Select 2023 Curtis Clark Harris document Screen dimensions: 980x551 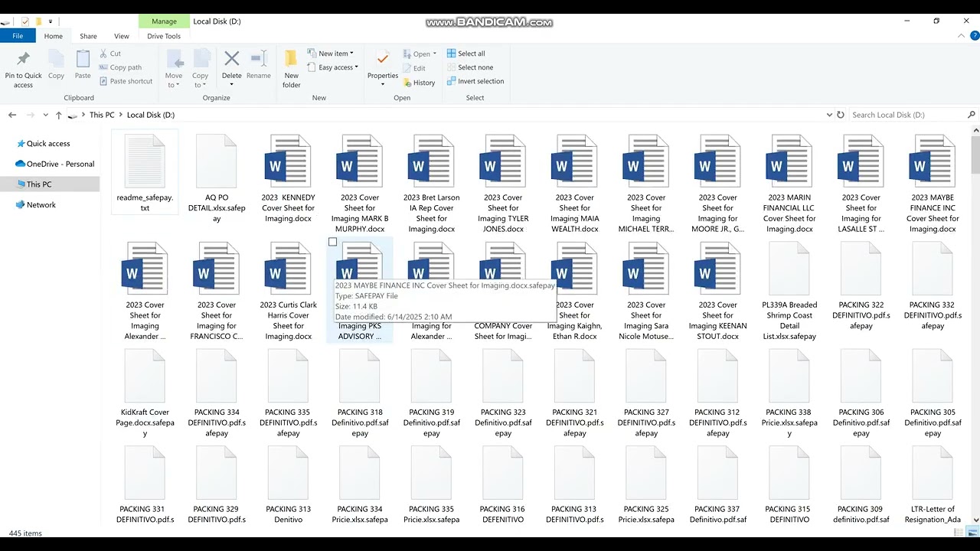pos(288,291)
